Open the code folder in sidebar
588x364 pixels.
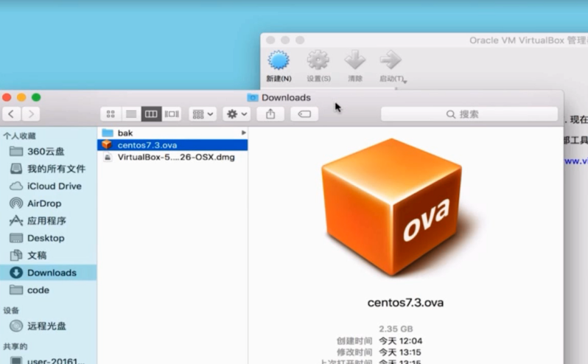[49, 290]
